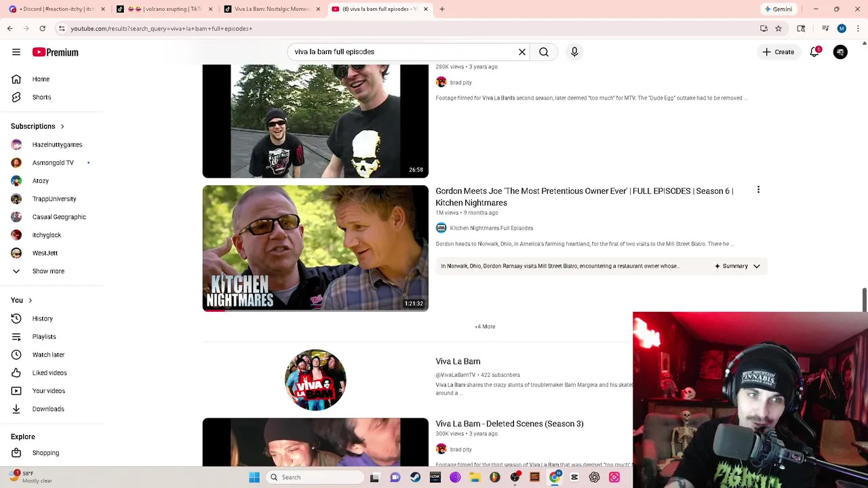Image resolution: width=868 pixels, height=488 pixels.
Task: Open YouTube notifications bell
Action: point(814,52)
